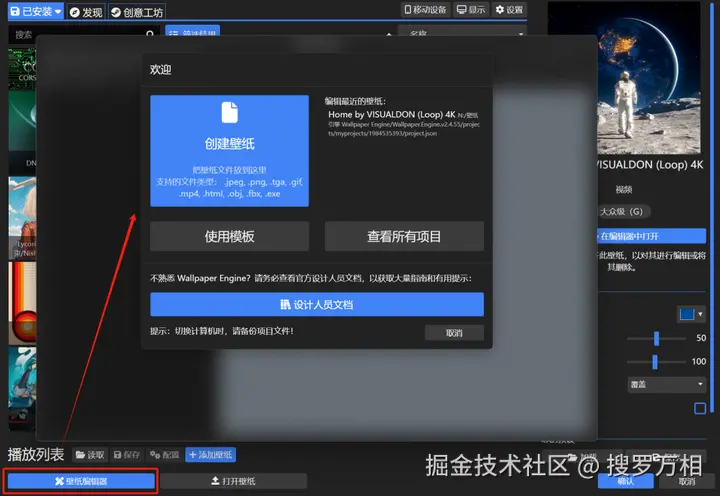Click the 使用模板 use template button

click(x=230, y=236)
